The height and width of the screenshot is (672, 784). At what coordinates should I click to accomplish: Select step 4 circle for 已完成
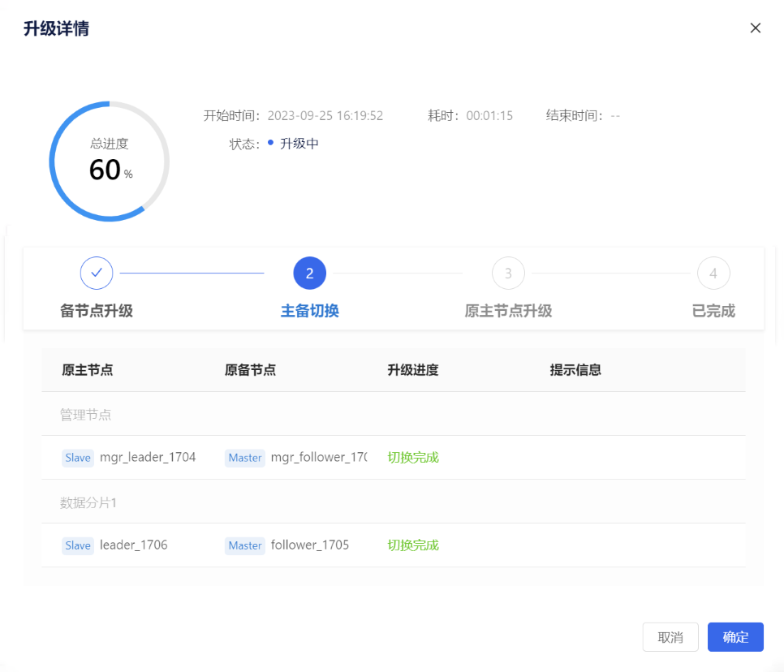coord(713,273)
